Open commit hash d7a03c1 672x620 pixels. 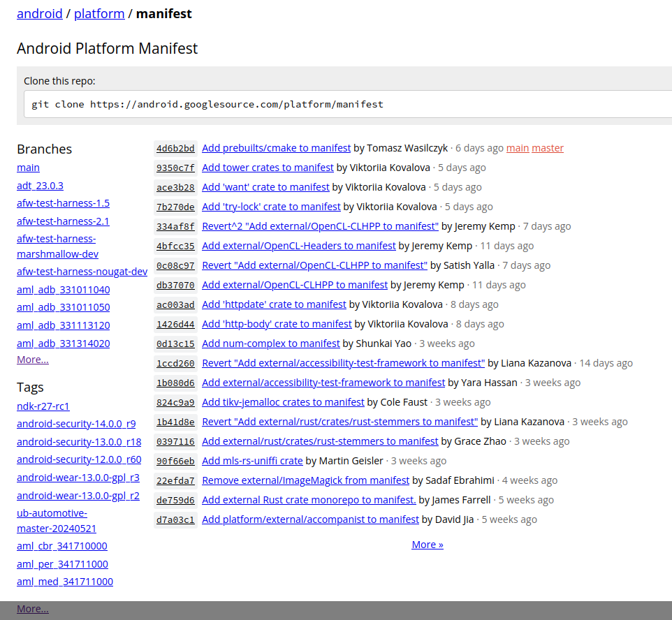pos(175,519)
